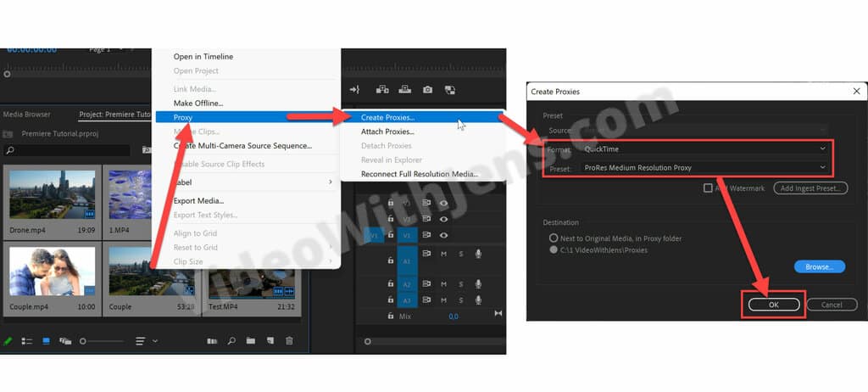Expand the Label submenu arrow
This screenshot has height=392, width=868.
pyautogui.click(x=331, y=182)
